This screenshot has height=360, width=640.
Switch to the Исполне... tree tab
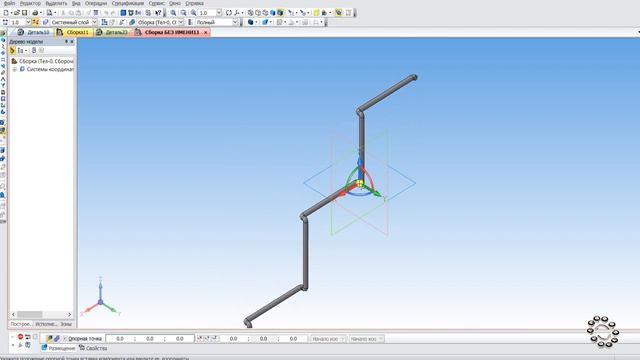click(46, 324)
